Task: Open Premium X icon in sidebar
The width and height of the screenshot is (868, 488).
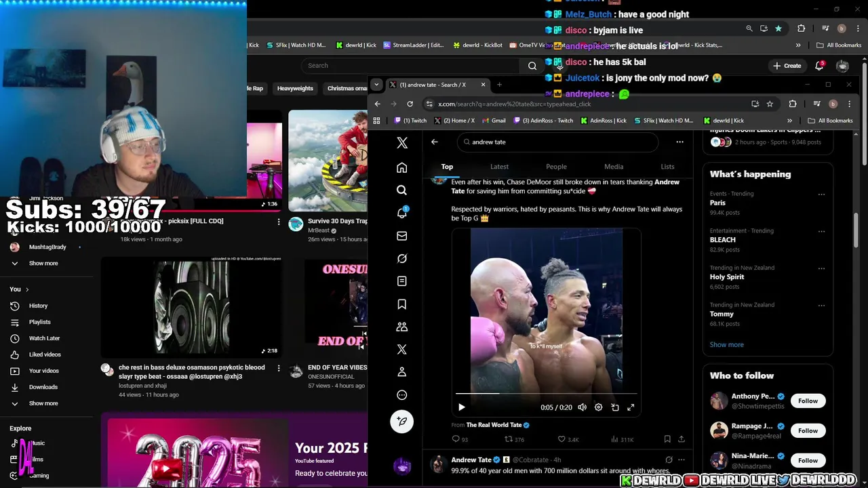Action: (401, 350)
